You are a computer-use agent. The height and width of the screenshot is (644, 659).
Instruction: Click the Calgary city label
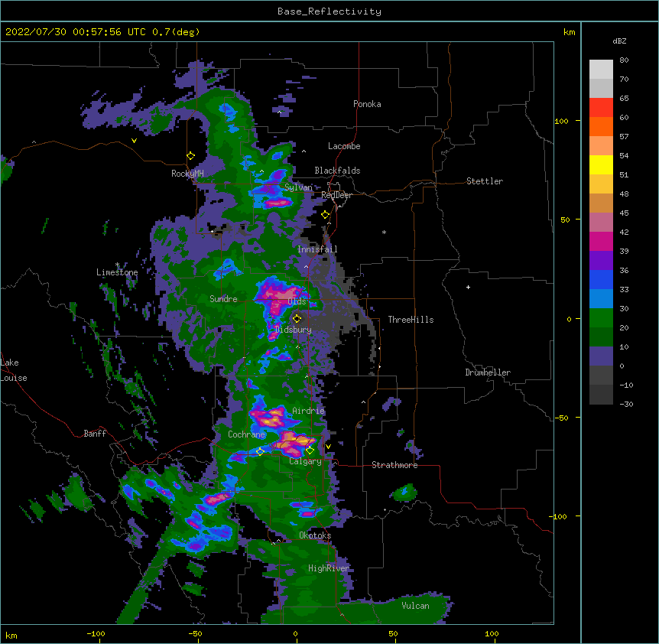pos(305,461)
